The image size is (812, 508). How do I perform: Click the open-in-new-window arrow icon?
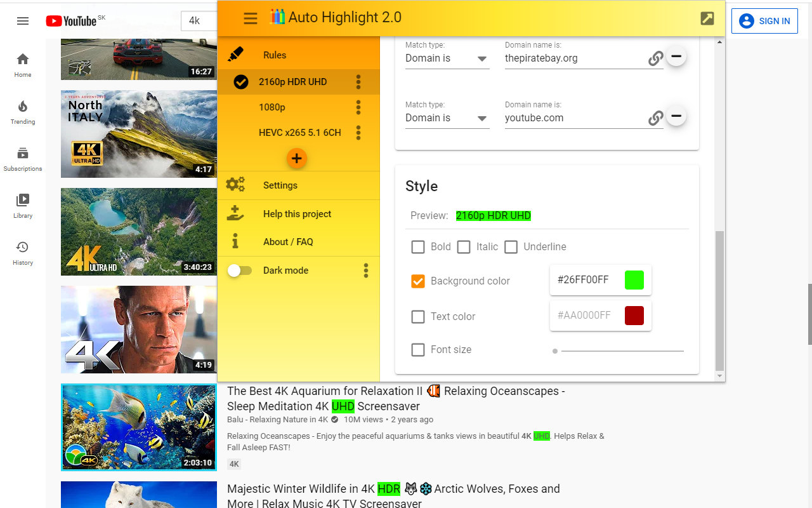coord(706,18)
